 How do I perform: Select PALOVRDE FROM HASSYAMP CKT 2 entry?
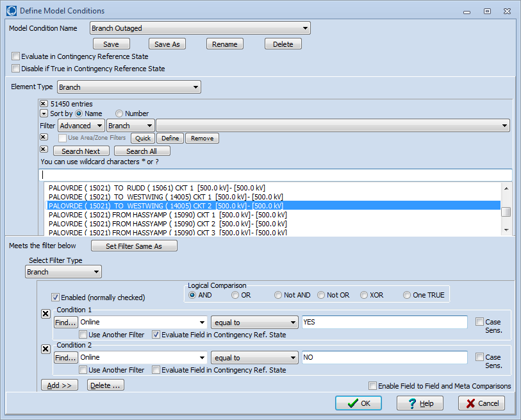coord(167,224)
